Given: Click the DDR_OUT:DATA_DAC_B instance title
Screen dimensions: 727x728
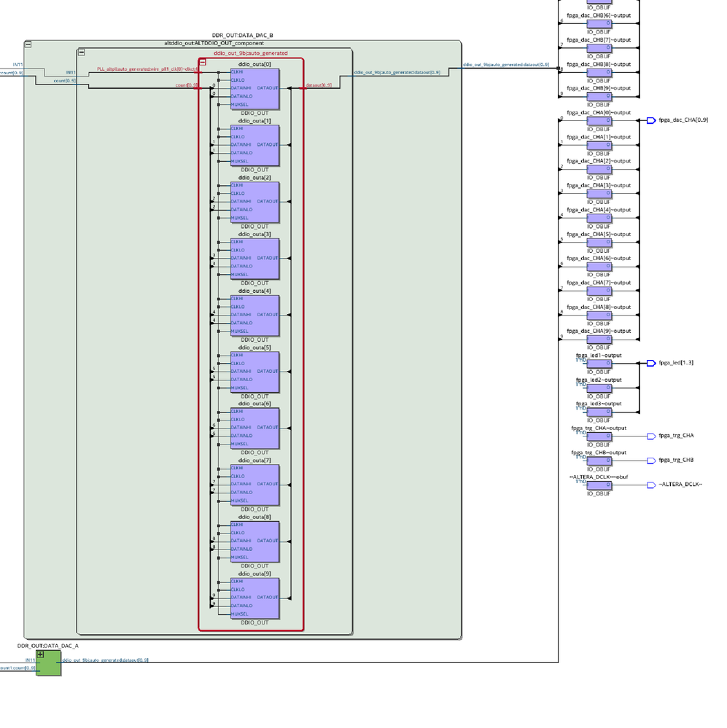Looking at the screenshot, I should (x=243, y=35).
